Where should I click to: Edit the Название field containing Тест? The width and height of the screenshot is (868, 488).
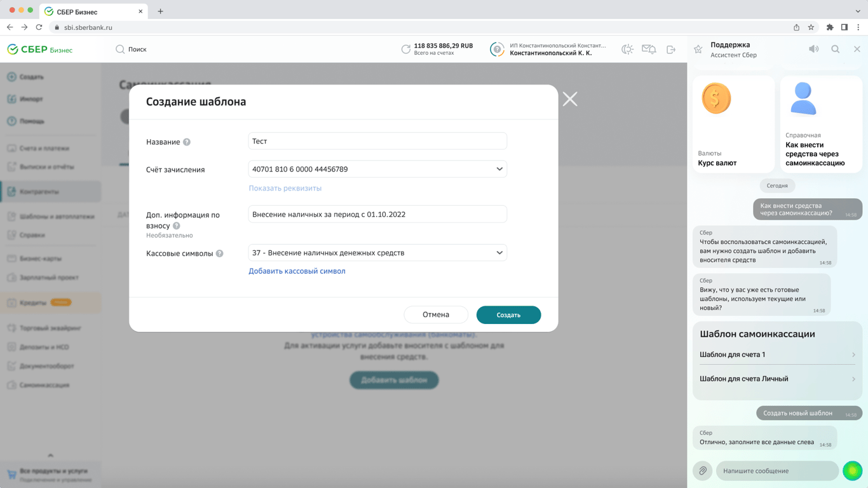[x=377, y=141]
